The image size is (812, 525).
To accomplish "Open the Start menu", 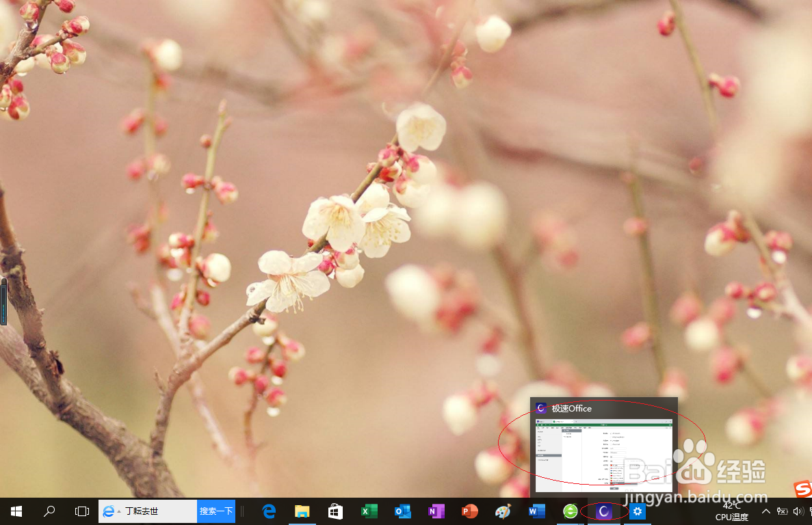I will pos(15,511).
